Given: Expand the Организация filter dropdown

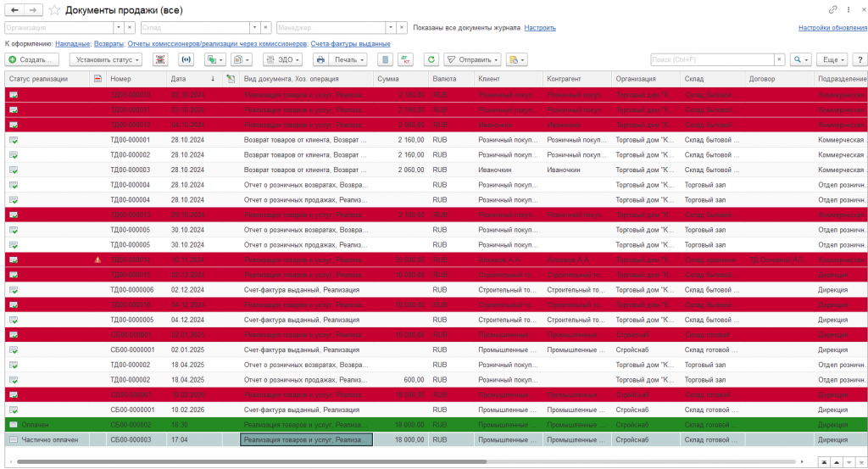Looking at the screenshot, I should point(117,27).
